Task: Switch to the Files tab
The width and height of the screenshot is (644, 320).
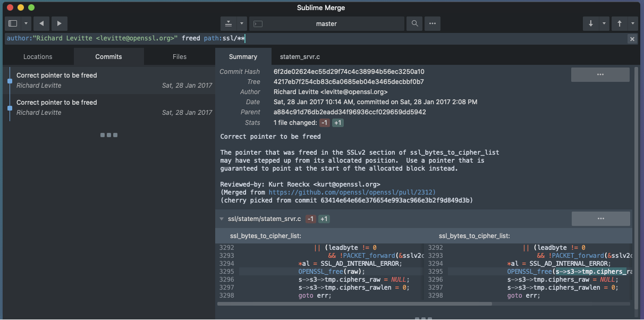Action: tap(179, 56)
